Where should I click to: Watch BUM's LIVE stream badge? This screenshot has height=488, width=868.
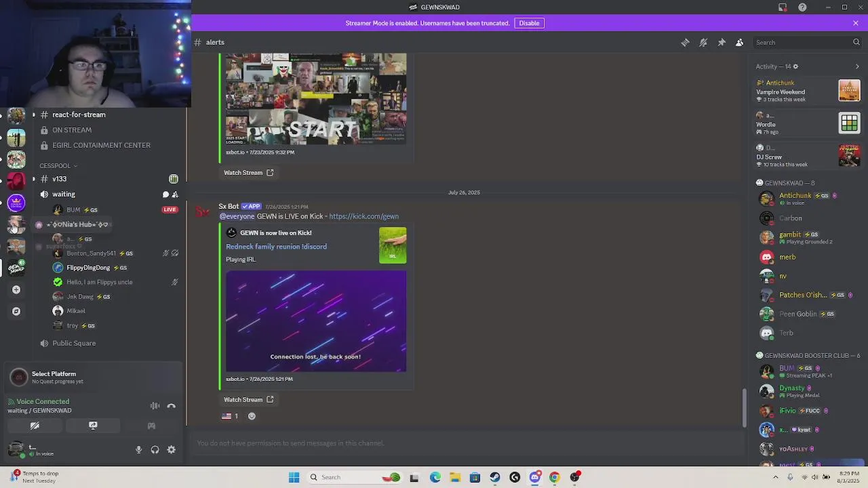(170, 209)
